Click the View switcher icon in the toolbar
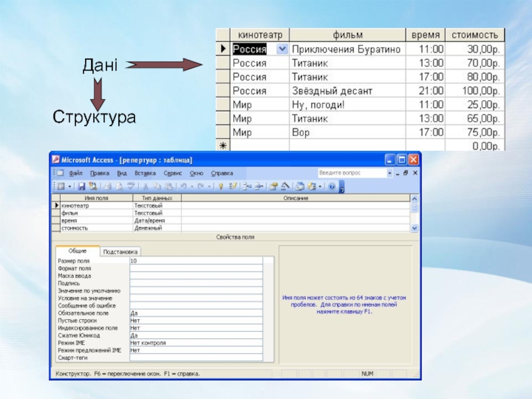532x399 pixels. click(61, 187)
